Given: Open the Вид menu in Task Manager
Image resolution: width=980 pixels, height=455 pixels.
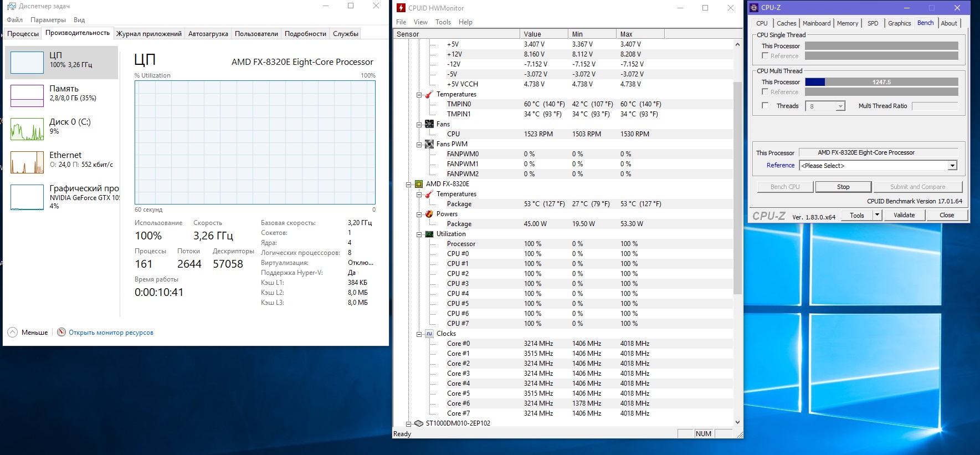Looking at the screenshot, I should tap(79, 20).
